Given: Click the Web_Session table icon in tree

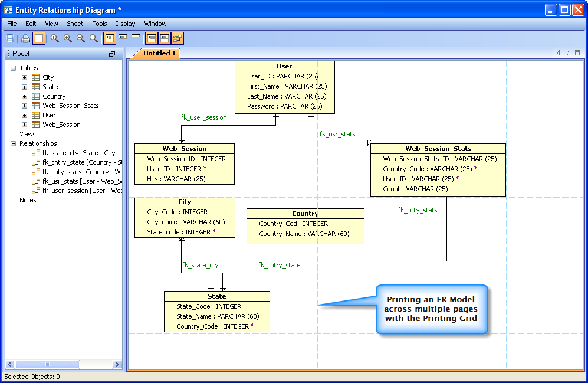Looking at the screenshot, I should pos(35,124).
